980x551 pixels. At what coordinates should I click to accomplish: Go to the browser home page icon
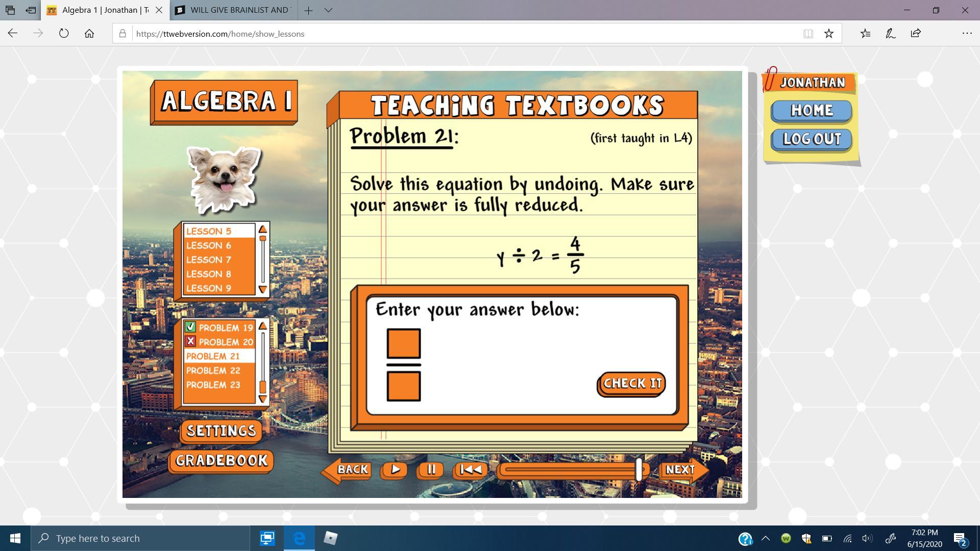[89, 34]
